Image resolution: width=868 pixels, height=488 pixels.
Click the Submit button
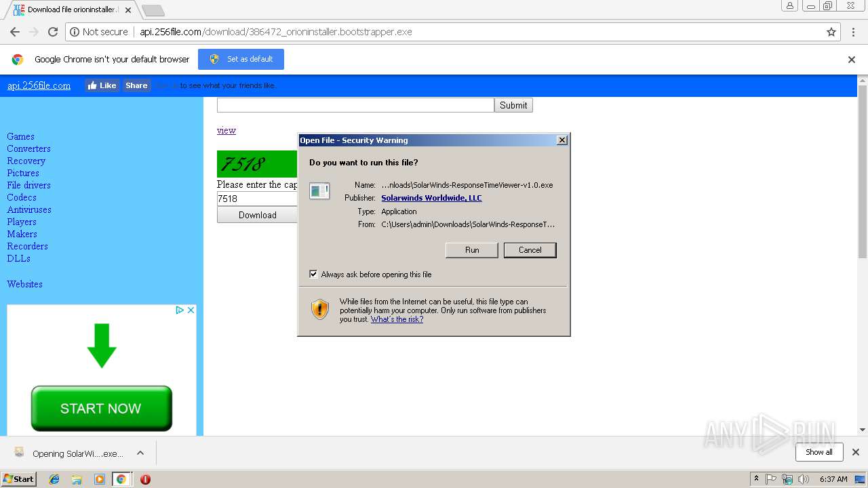click(x=513, y=105)
